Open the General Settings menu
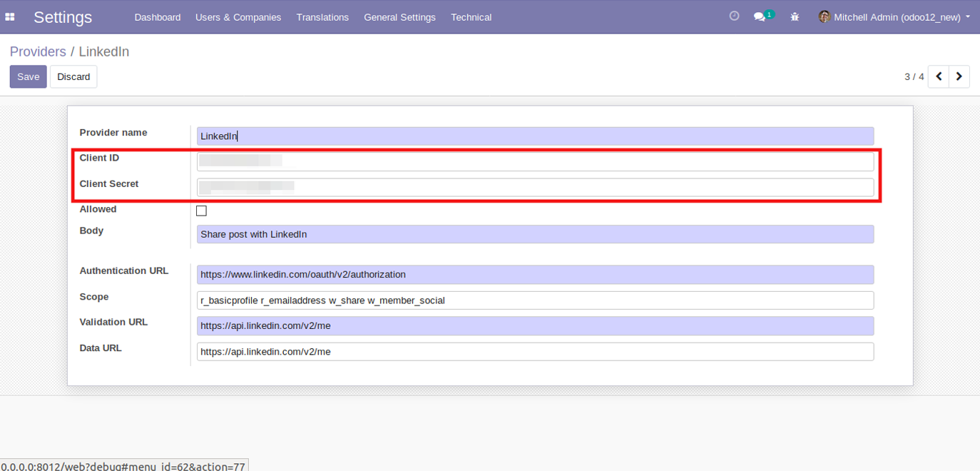980x471 pixels. coord(399,17)
